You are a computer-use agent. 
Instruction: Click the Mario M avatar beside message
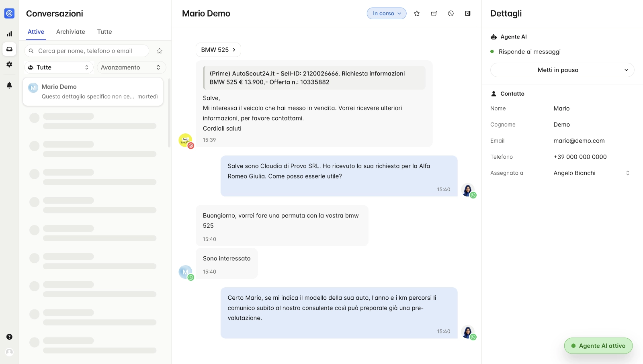(x=186, y=272)
